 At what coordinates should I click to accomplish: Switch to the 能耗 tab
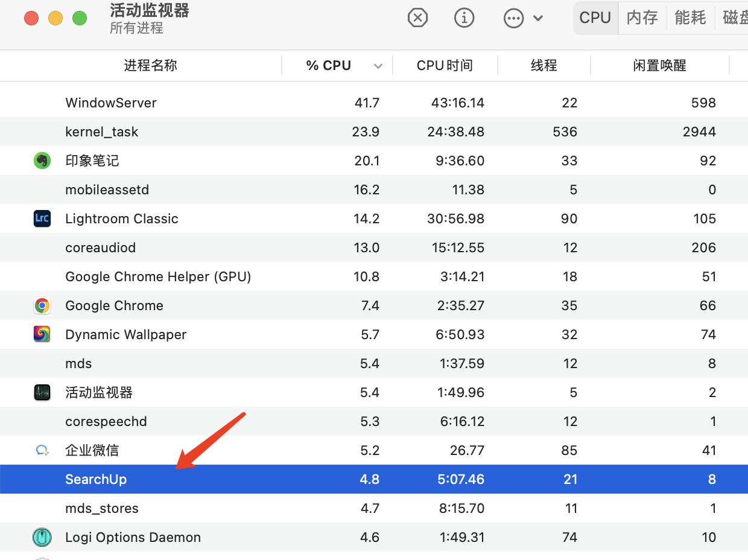tap(690, 17)
